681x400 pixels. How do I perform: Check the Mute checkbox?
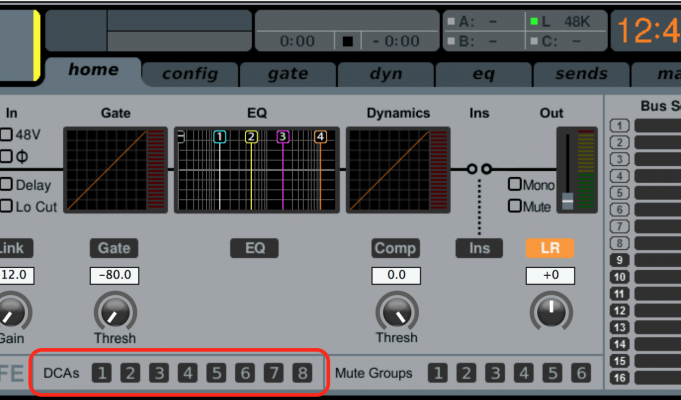click(x=515, y=206)
